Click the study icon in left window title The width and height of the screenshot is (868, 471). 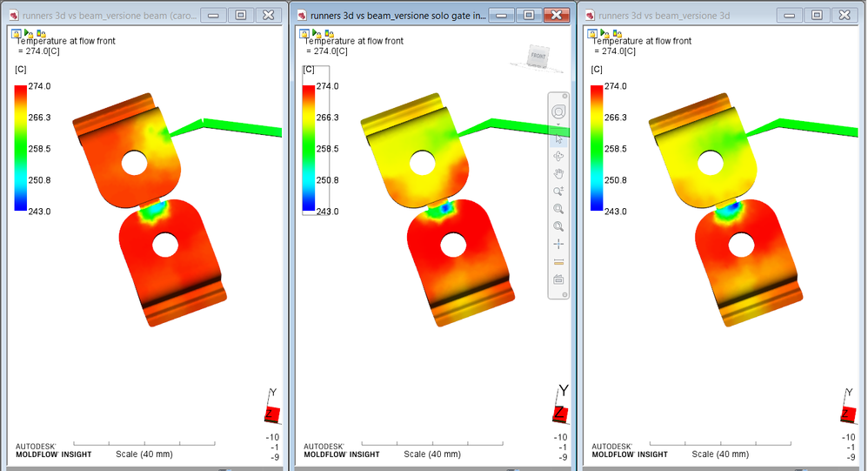(14, 16)
